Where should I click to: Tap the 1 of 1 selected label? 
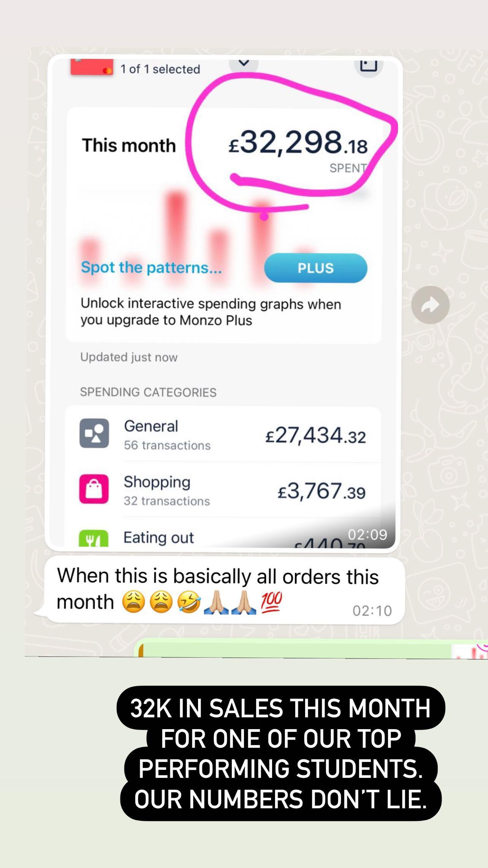pyautogui.click(x=160, y=69)
